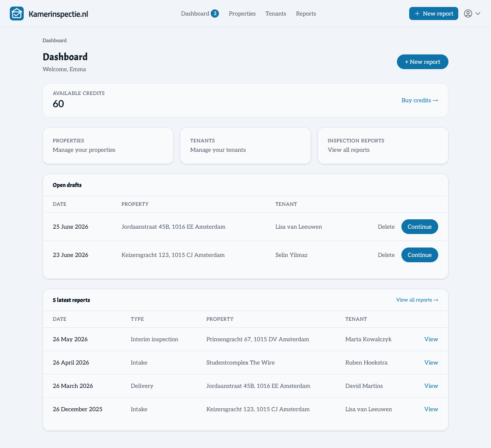Continue the 25 June 2026 draft
This screenshot has height=448, width=491.
420,227
